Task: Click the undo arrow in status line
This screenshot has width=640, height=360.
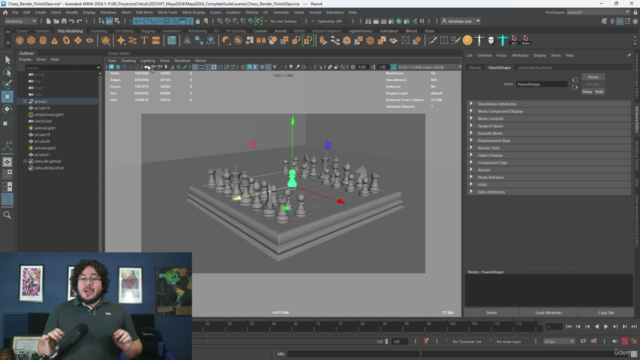Action: pyautogui.click(x=72, y=21)
